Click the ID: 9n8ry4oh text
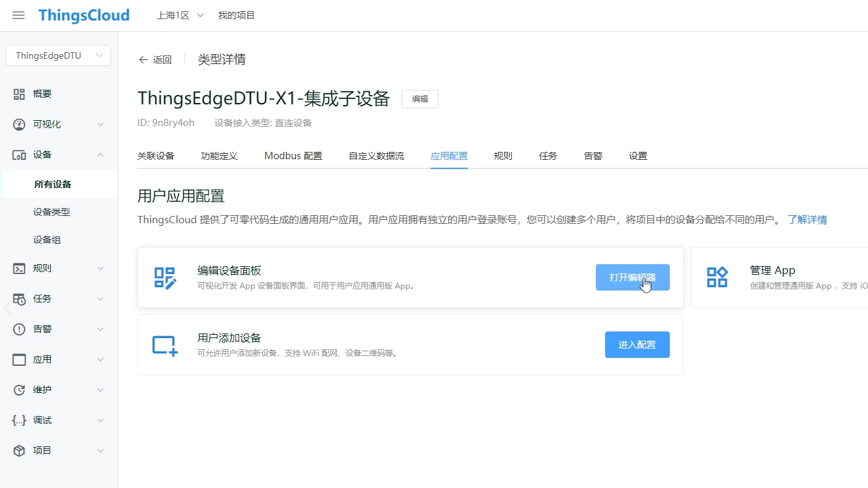Image resolution: width=868 pixels, height=488 pixels. tap(166, 123)
